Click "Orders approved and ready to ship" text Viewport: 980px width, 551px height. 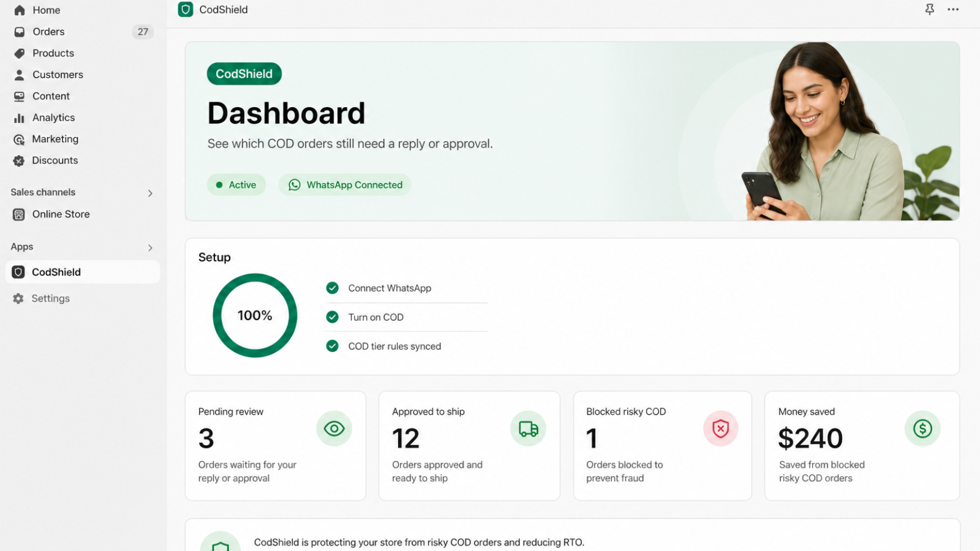pyautogui.click(x=437, y=471)
